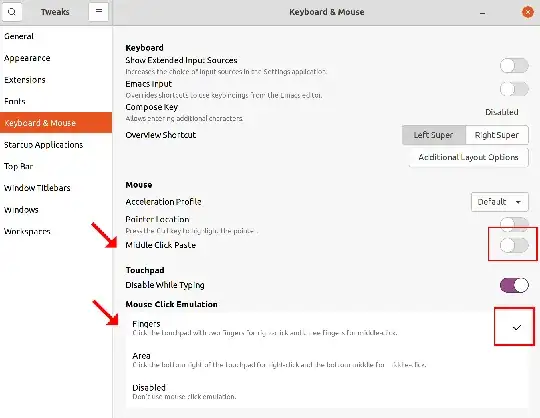The image size is (540, 418).
Task: Minimize the Keyboard & Mouse window
Action: [482, 13]
